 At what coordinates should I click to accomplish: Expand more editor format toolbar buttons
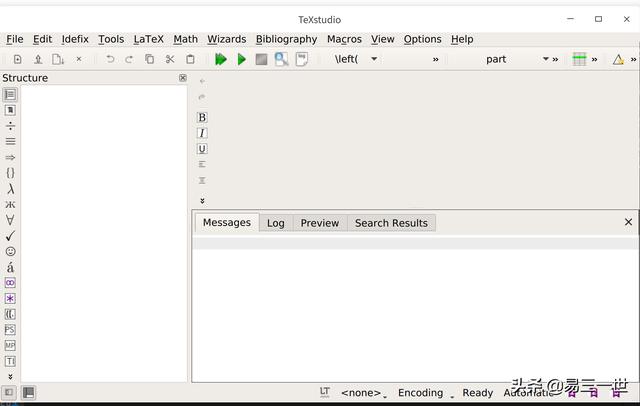pos(202,201)
